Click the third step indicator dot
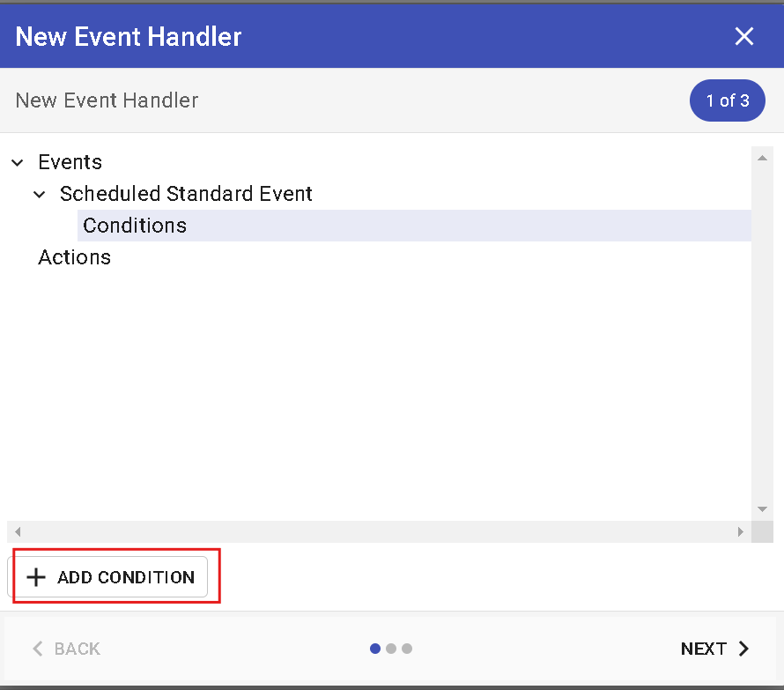Image resolution: width=784 pixels, height=690 pixels. pos(407,649)
